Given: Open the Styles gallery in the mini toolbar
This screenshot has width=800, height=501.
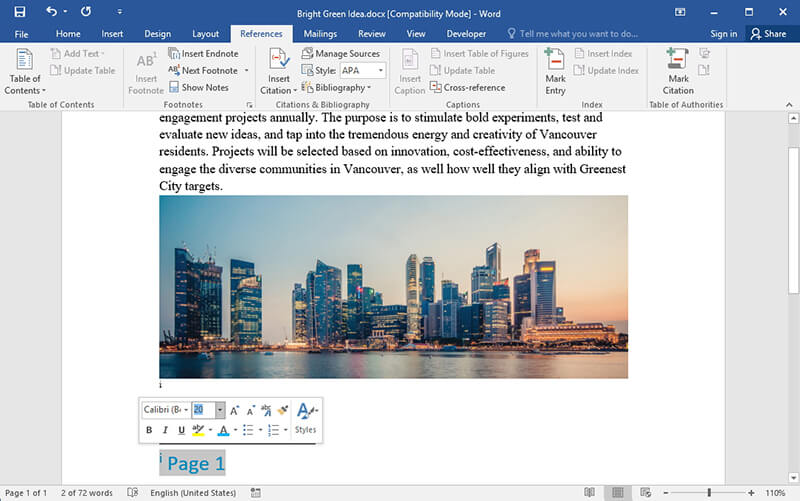Looking at the screenshot, I should (x=306, y=418).
